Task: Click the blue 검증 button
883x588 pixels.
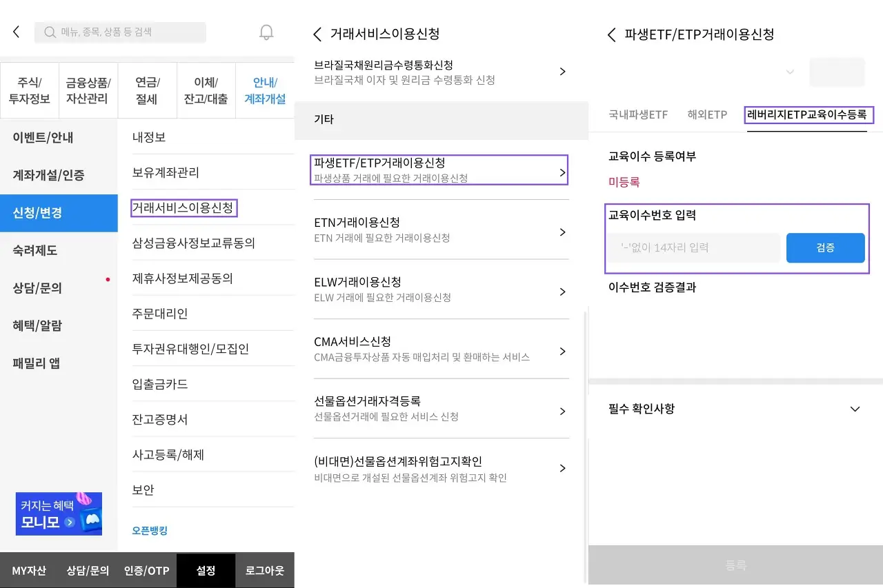Action: click(x=825, y=247)
